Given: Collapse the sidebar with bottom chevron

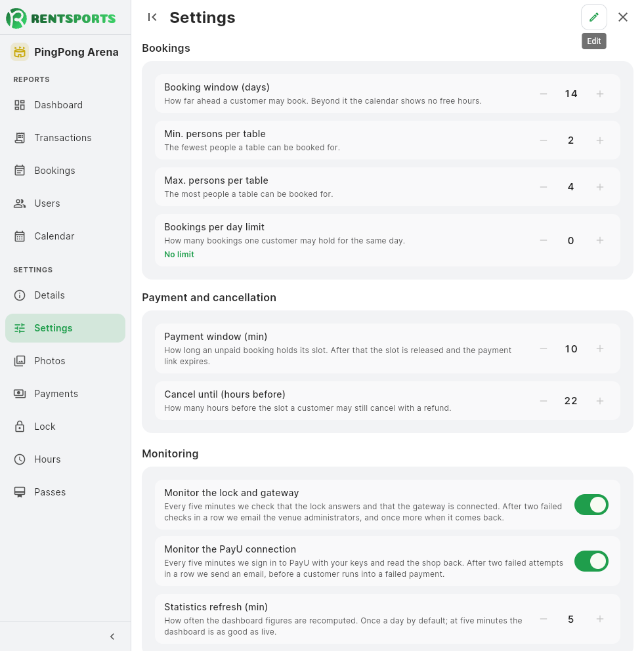Looking at the screenshot, I should (112, 637).
